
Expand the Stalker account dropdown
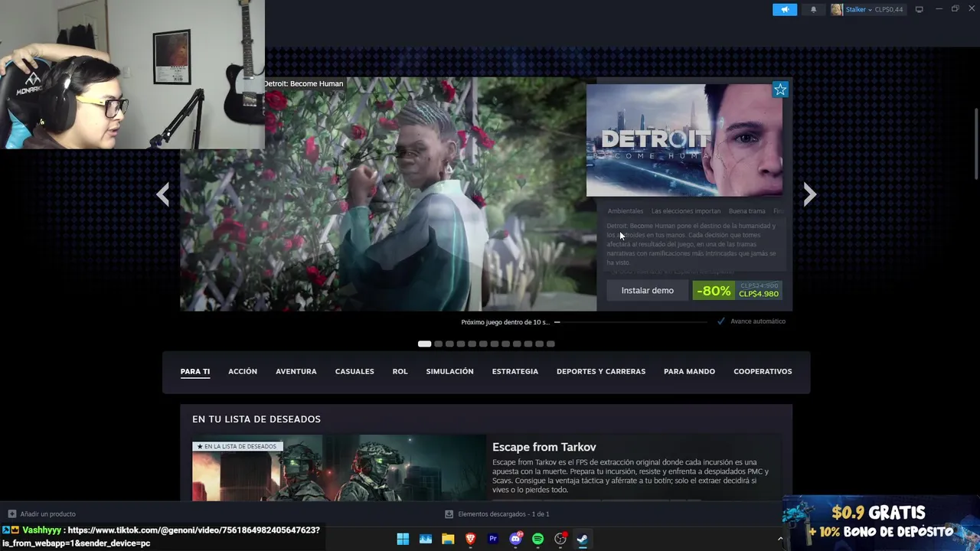coord(870,10)
